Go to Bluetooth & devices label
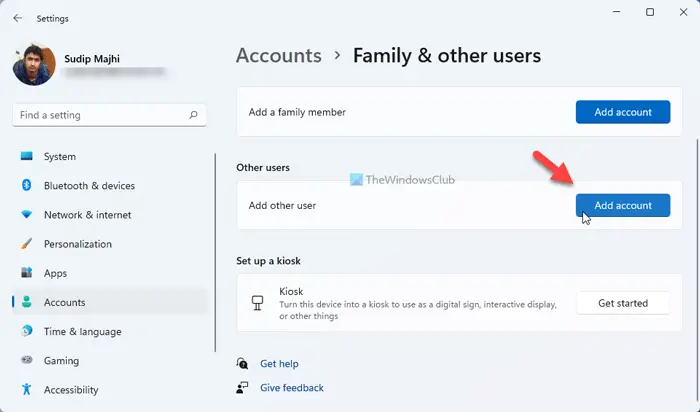The width and height of the screenshot is (700, 412). [x=89, y=186]
